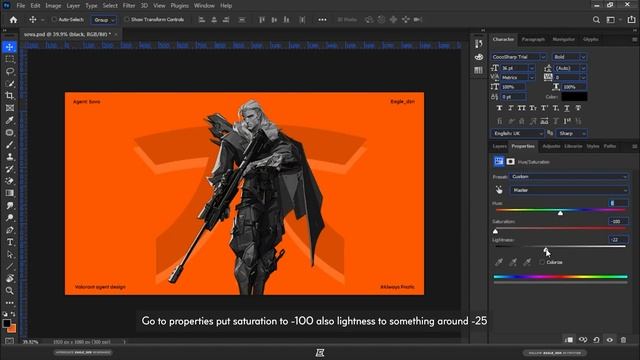The height and width of the screenshot is (360, 640).
Task: Open the Window menu
Action: pos(204,6)
